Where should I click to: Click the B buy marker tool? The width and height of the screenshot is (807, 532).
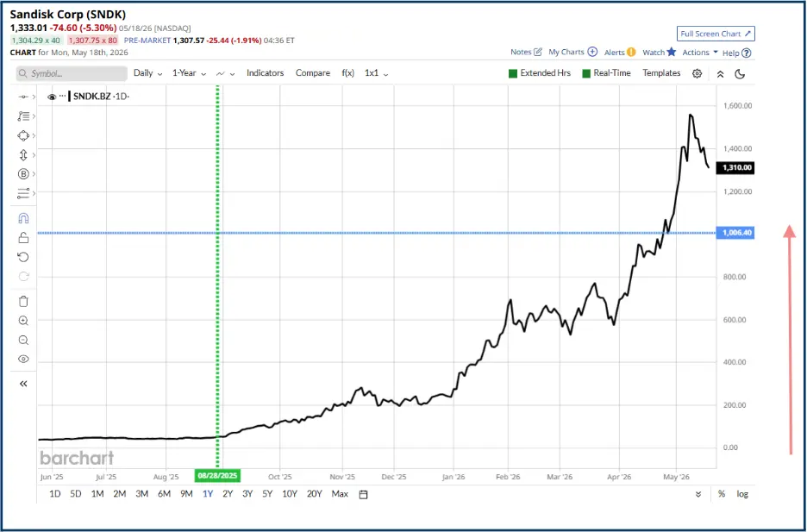pos(23,174)
